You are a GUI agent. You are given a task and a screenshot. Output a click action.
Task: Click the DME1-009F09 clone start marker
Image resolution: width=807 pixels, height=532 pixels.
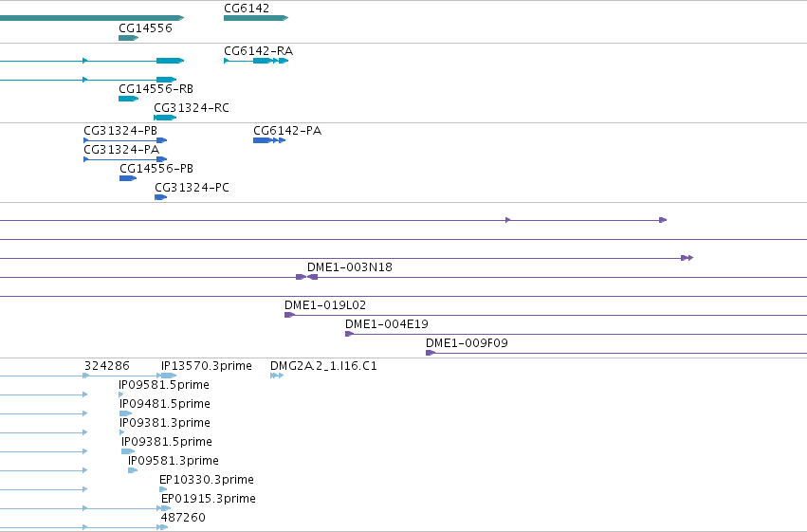[431, 353]
